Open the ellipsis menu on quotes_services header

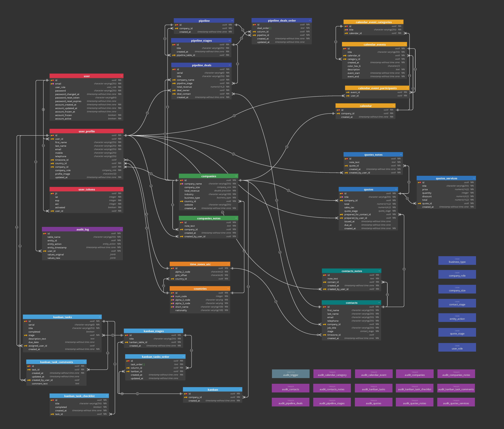coord(474,178)
